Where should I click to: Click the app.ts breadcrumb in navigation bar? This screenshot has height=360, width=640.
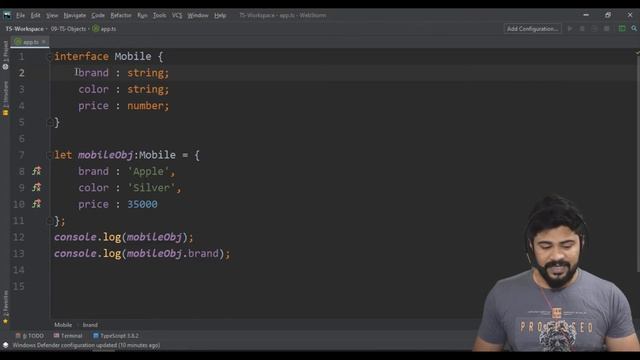(104, 29)
